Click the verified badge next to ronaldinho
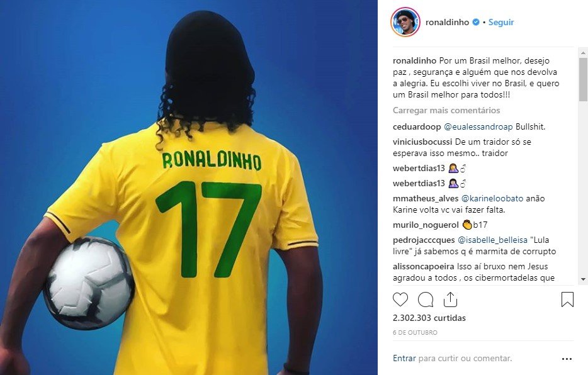This screenshot has height=375, width=588. 476,22
